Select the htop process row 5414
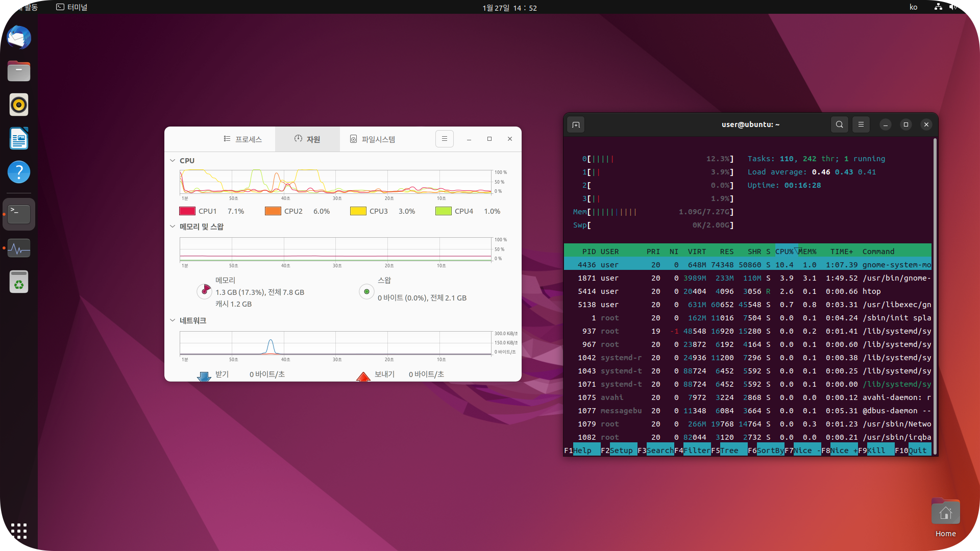Screen dimensions: 980x551 (x=748, y=291)
